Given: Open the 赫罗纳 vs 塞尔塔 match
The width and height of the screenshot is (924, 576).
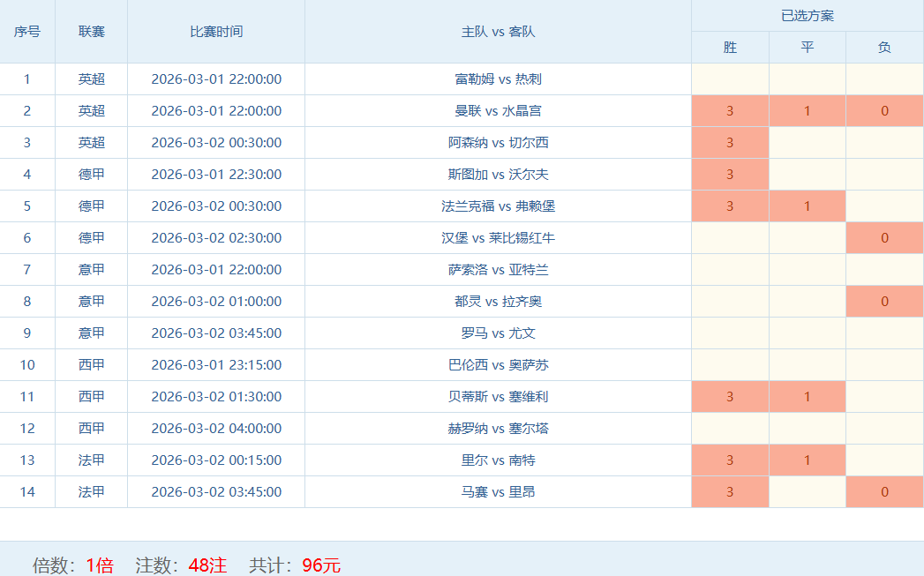Looking at the screenshot, I should tap(498, 429).
